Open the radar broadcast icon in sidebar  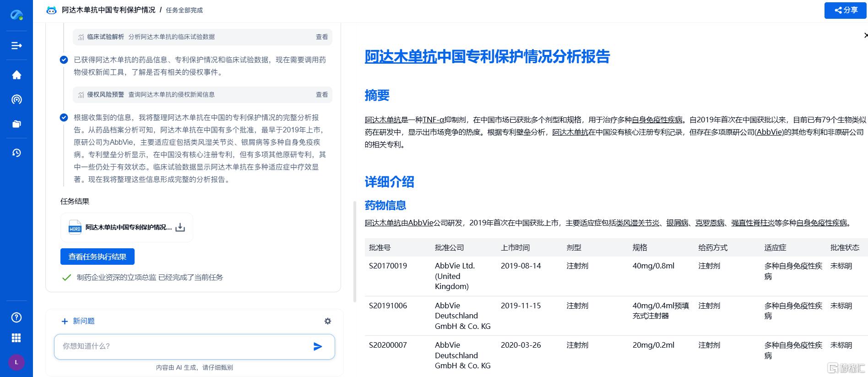click(x=16, y=99)
